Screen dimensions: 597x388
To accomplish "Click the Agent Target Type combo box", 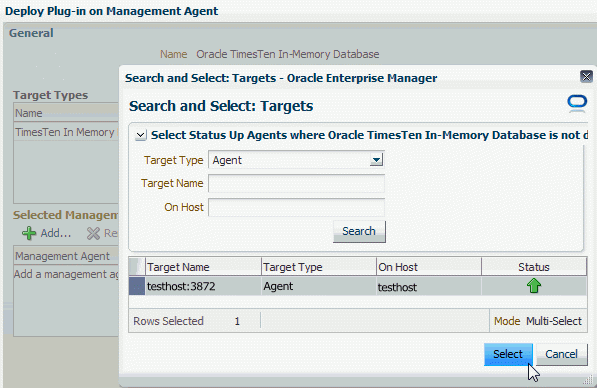I will (x=296, y=160).
